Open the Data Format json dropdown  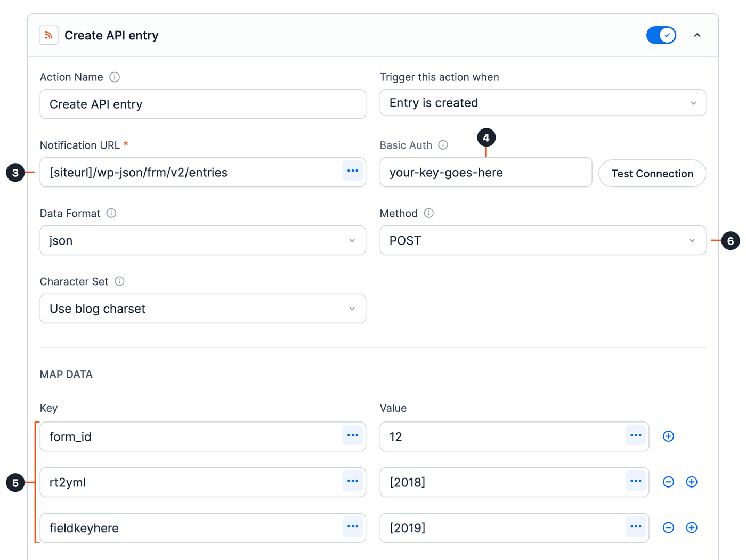point(203,240)
